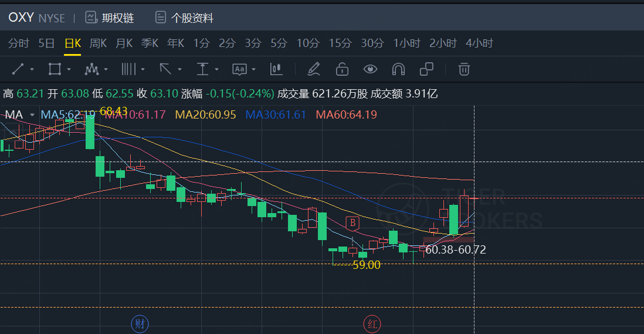Switch to 2小时 two-hour chart
This screenshot has height=334, width=644.
(x=443, y=43)
